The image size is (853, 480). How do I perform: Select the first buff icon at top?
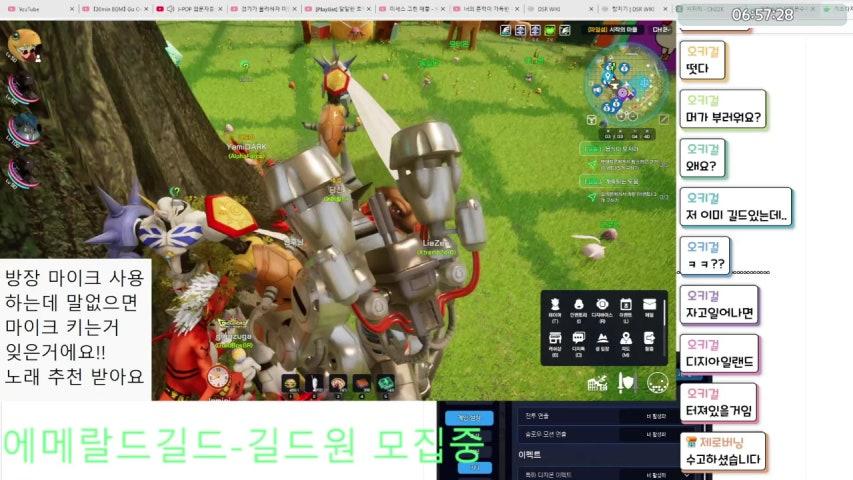[505, 30]
